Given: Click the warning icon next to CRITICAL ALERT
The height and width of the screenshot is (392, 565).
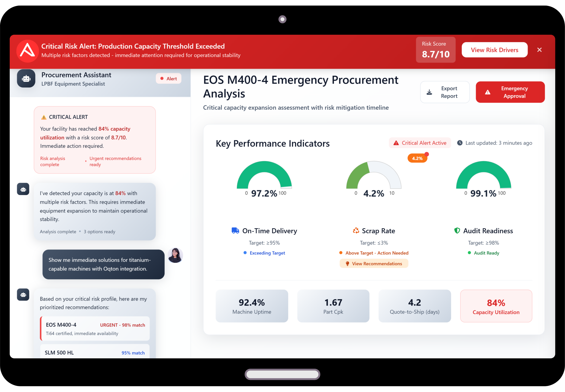Looking at the screenshot, I should (x=44, y=117).
